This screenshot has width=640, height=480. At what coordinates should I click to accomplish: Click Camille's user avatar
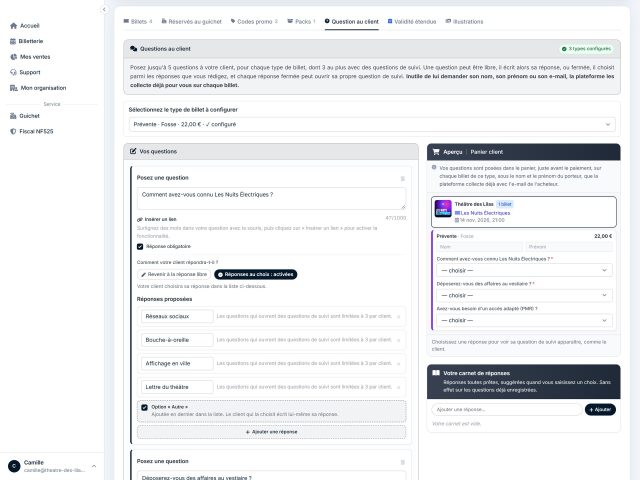14,466
